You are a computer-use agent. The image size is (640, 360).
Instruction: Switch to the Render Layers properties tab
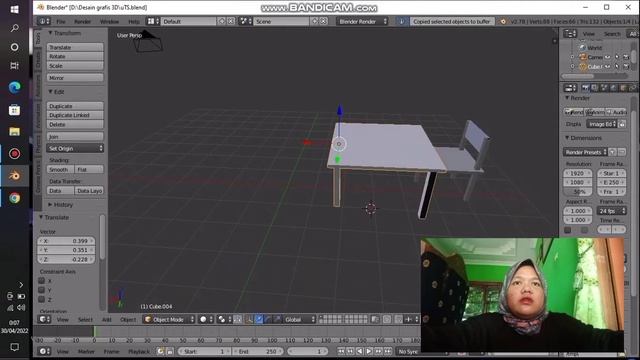[x=595, y=88]
